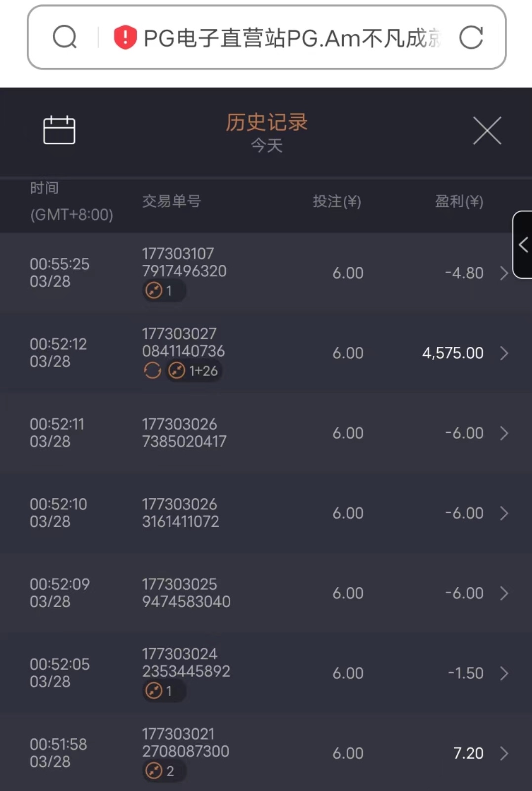Image resolution: width=532 pixels, height=791 pixels.
Task: Tap the free-spin badge labeled 2
Action: click(164, 771)
